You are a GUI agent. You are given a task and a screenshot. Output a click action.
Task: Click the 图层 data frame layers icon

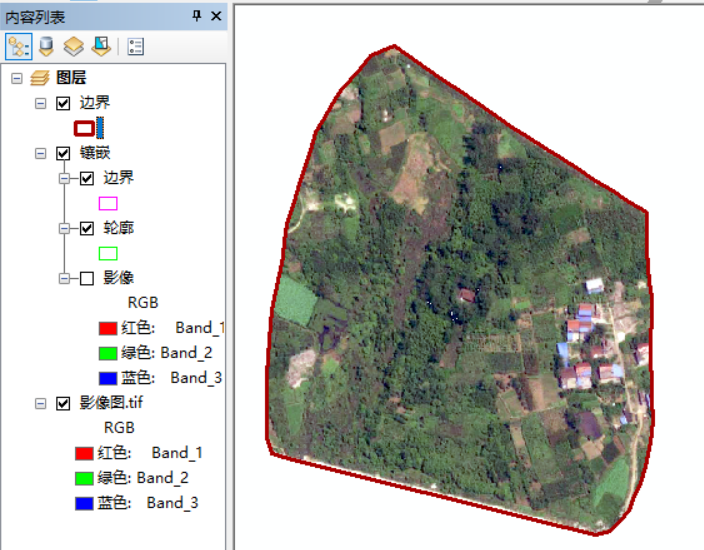[40, 78]
